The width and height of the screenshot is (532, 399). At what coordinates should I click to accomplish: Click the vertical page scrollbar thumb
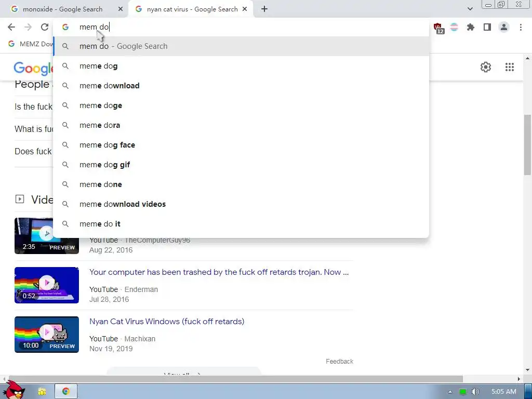pos(527,145)
